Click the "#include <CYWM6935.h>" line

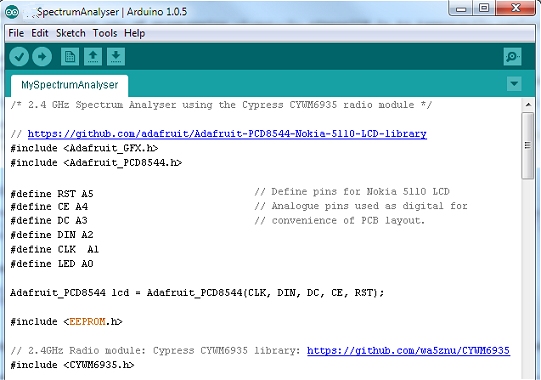72,365
